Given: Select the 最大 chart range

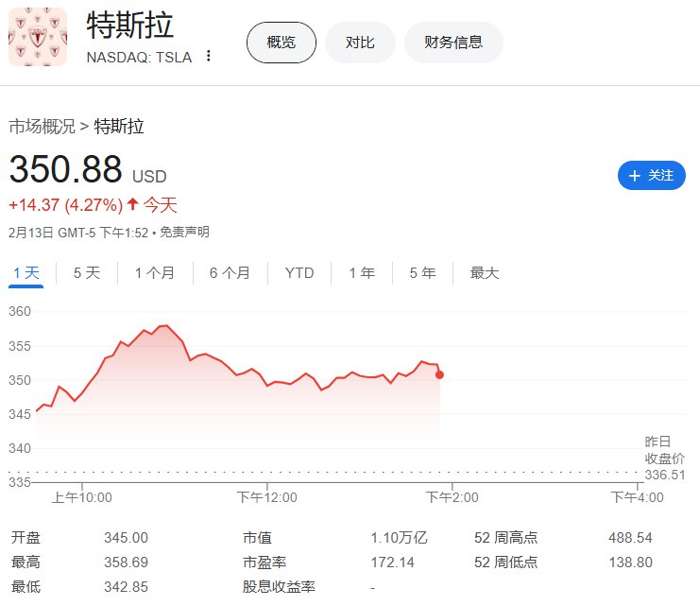Looking at the screenshot, I should 485,272.
